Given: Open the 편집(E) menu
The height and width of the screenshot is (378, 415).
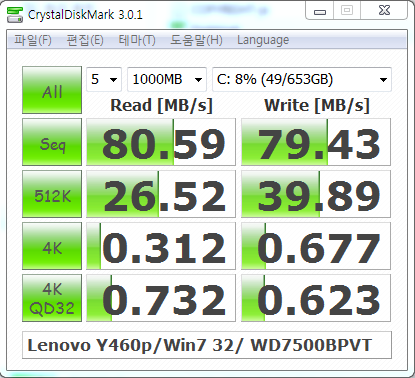Looking at the screenshot, I should pos(85,40).
